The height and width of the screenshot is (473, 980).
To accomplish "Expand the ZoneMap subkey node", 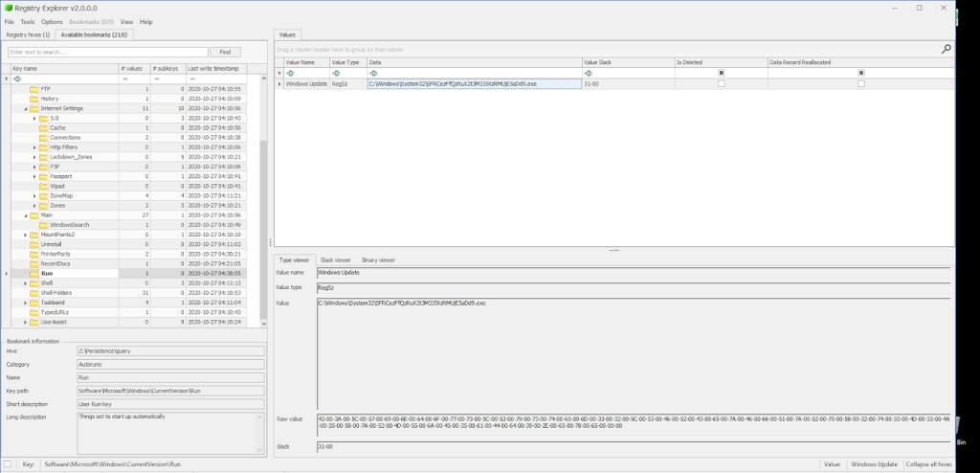I will (34, 195).
